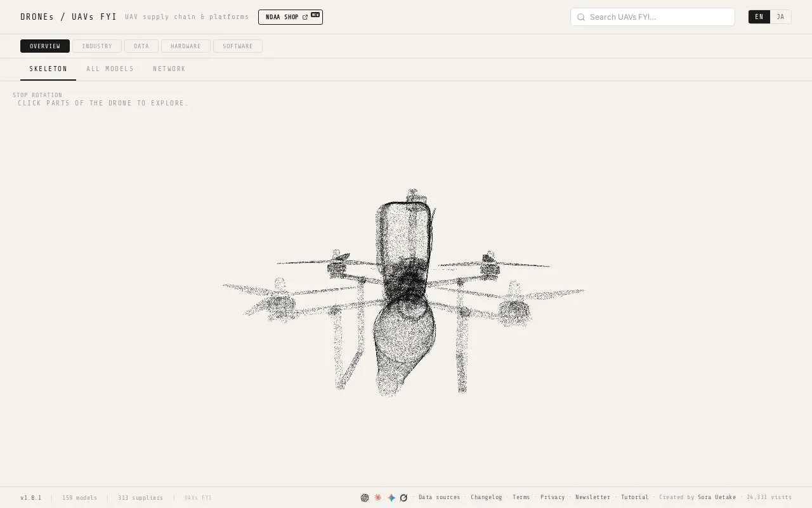Screen dimensions: 812x508
Task: Open the Newsletter link
Action: (x=593, y=498)
